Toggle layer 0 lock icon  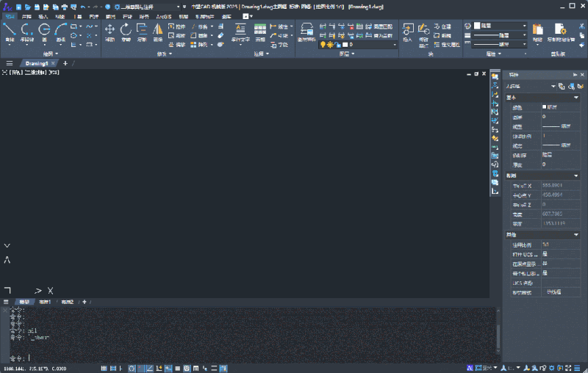pos(337,45)
